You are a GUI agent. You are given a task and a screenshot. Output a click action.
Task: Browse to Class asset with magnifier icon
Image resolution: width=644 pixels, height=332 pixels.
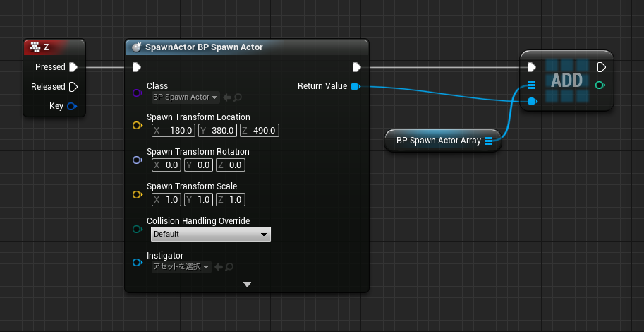tap(238, 97)
